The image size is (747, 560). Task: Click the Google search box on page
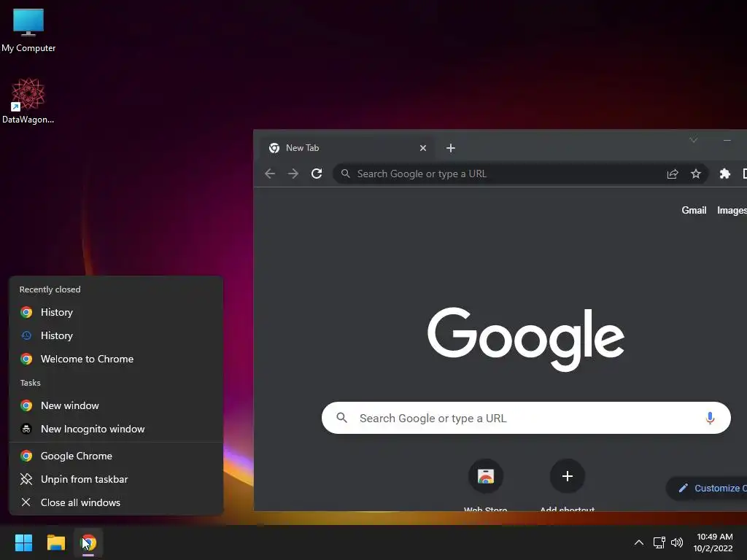526,418
